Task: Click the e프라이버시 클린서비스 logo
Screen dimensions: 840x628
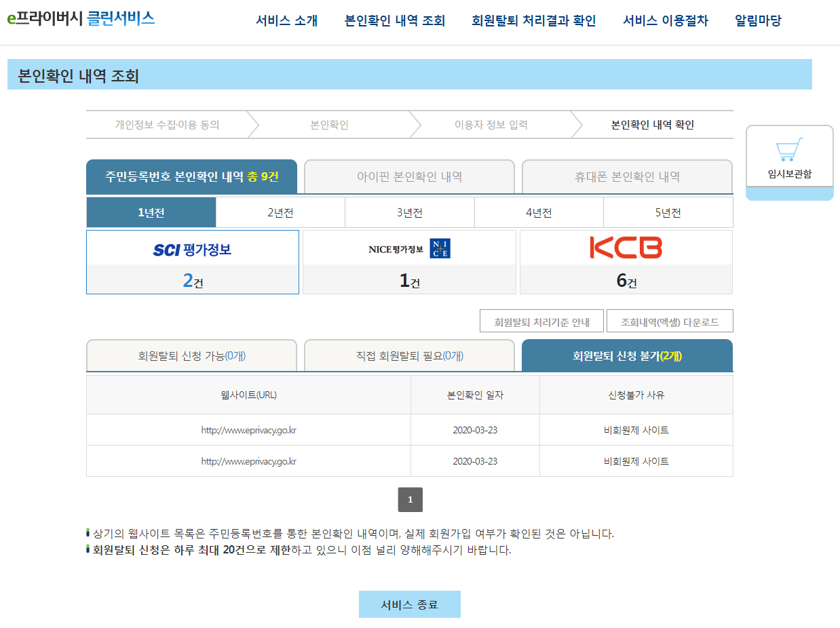Action: [81, 18]
